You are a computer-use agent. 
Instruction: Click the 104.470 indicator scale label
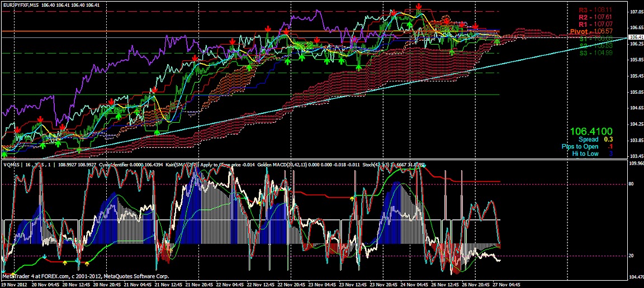click(x=636, y=277)
